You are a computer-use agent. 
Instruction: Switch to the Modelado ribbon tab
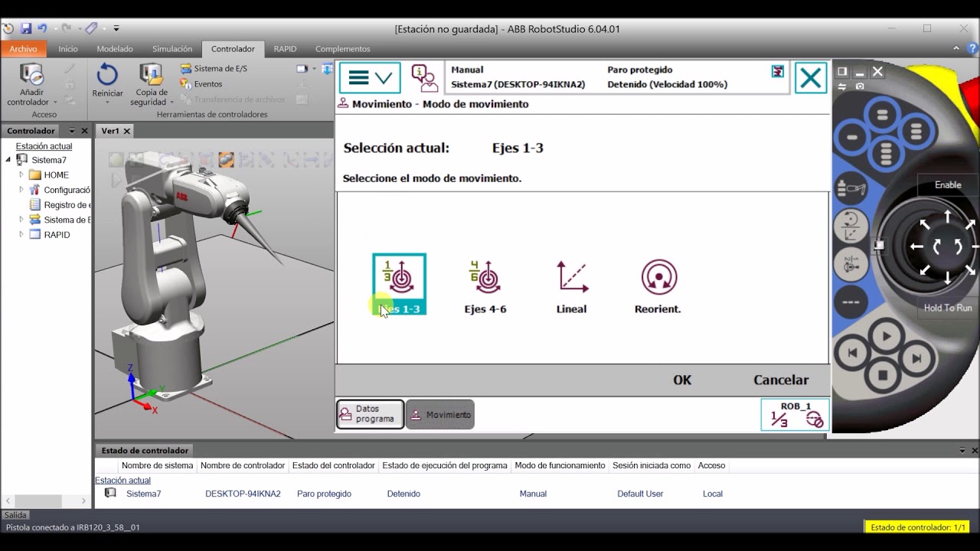pyautogui.click(x=115, y=49)
